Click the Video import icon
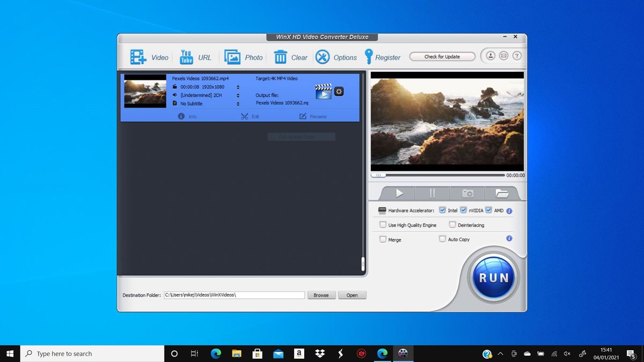This screenshot has width=644, height=362. pyautogui.click(x=139, y=56)
